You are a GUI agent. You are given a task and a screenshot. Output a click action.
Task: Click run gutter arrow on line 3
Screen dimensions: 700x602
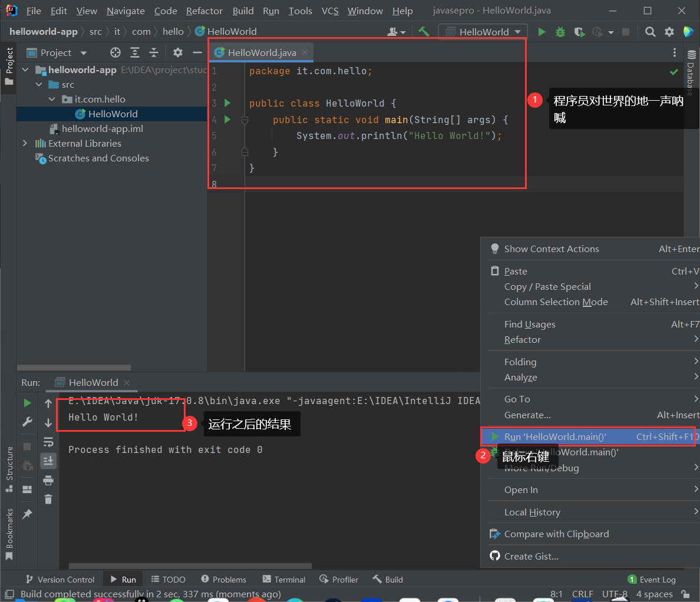coord(227,103)
